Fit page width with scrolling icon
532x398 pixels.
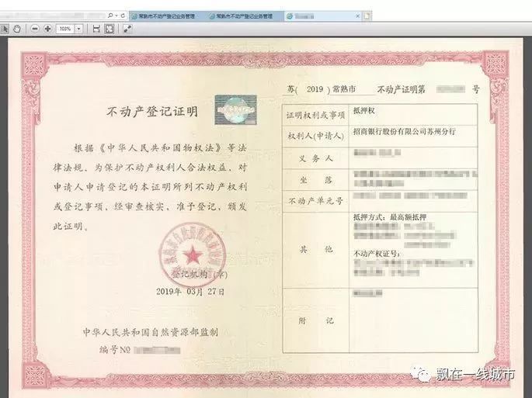(96, 29)
